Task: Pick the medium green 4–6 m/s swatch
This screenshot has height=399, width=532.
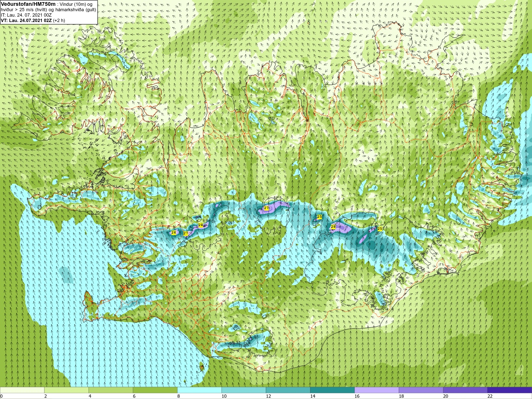Action: click(x=111, y=390)
